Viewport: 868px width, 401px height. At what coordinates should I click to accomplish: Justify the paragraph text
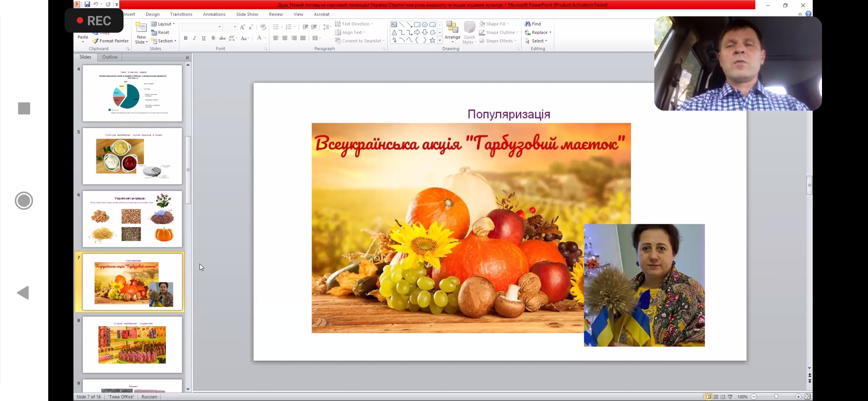point(303,38)
